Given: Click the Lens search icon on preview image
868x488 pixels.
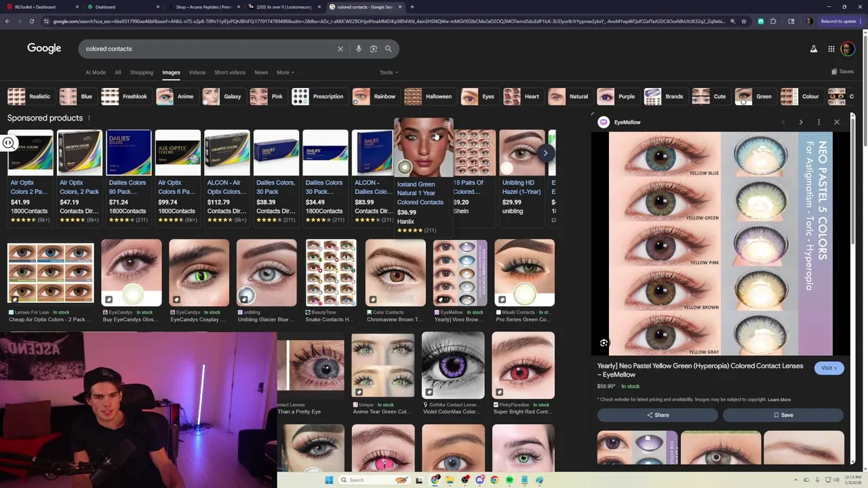Looking at the screenshot, I should pyautogui.click(x=604, y=343).
